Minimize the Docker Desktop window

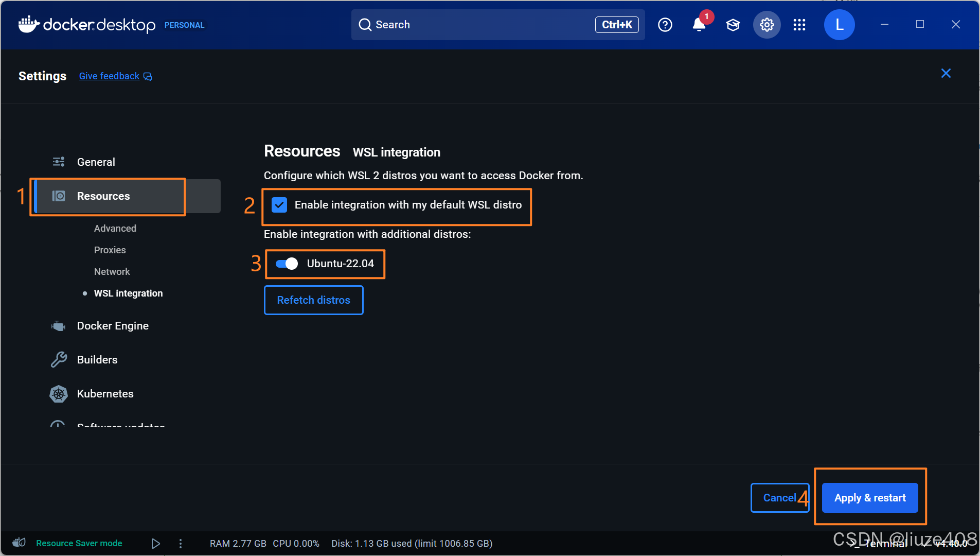click(x=884, y=25)
